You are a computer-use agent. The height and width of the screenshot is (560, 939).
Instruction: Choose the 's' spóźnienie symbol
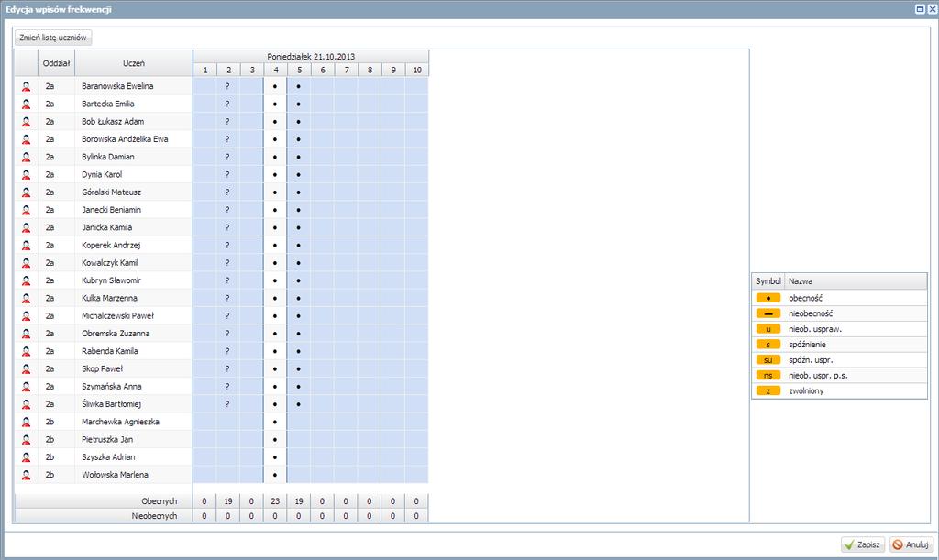[768, 345]
